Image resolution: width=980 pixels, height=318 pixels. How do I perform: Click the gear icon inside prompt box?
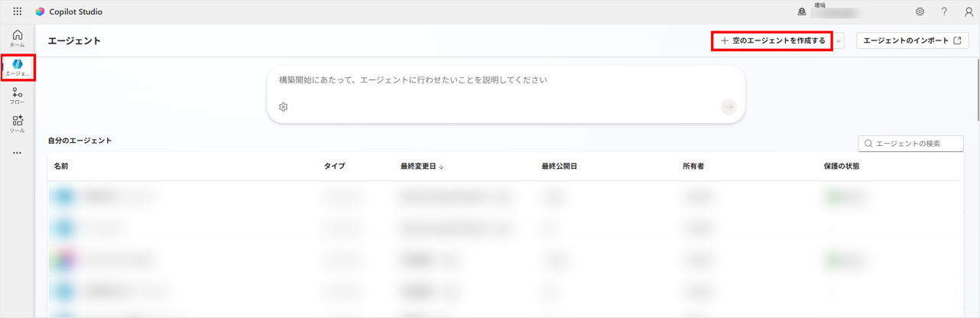point(284,107)
